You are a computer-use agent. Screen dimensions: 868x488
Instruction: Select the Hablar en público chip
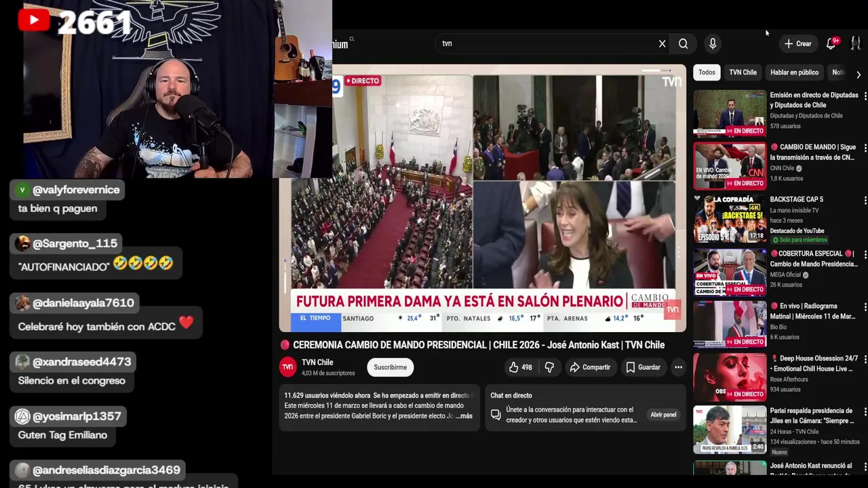[794, 73]
